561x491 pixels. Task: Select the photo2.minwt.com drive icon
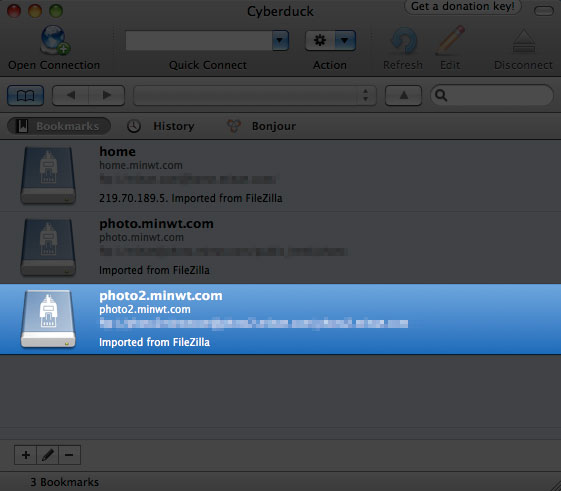coord(48,319)
